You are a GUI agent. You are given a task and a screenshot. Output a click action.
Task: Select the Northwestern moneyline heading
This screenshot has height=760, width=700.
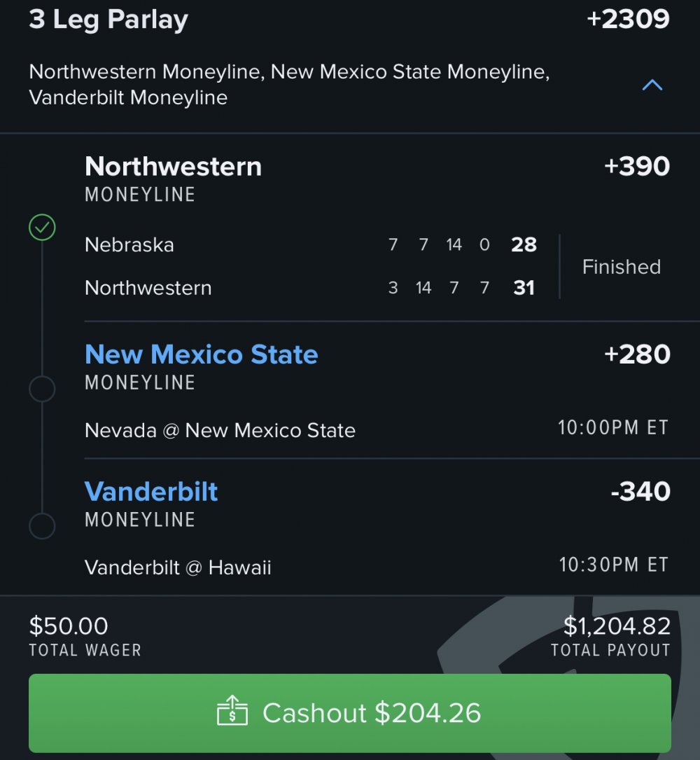173,167
